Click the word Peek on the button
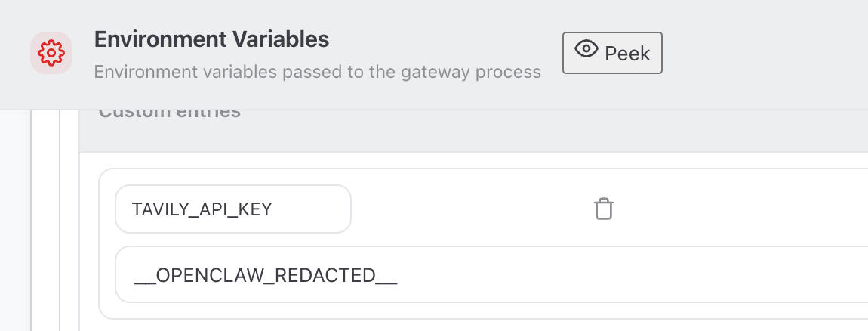868x331 pixels. tap(627, 53)
